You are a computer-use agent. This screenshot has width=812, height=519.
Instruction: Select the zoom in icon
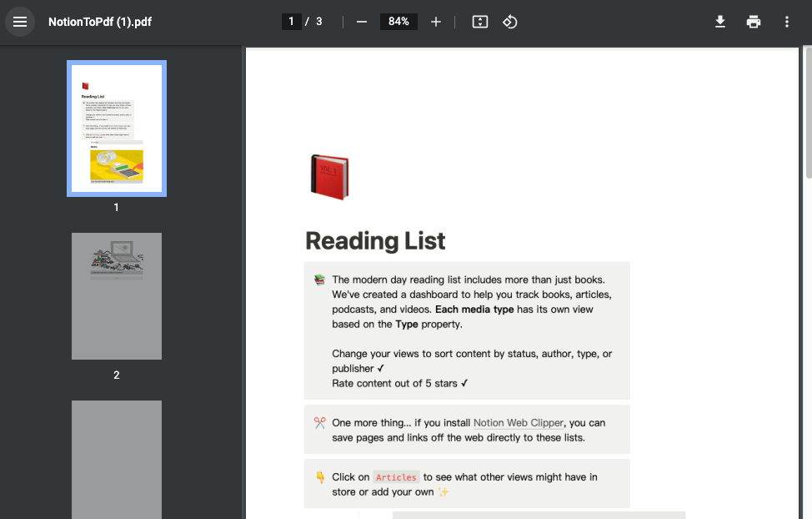435,22
